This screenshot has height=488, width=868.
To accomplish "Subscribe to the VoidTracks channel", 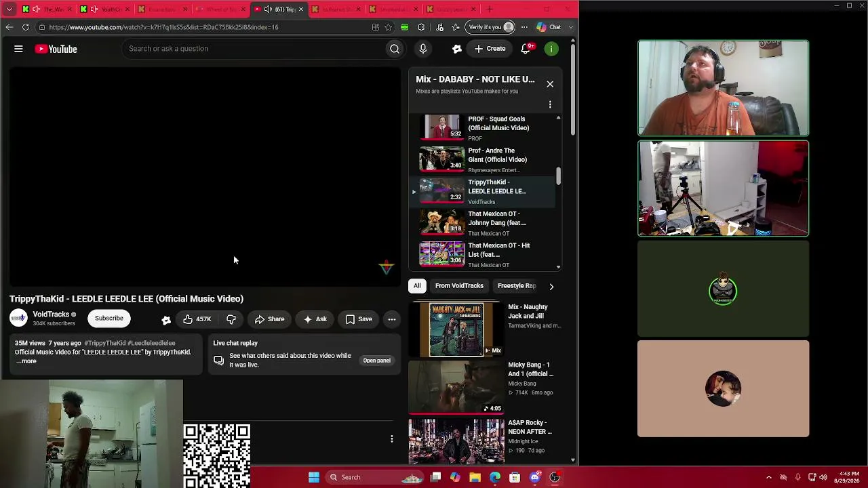I will click(x=109, y=319).
